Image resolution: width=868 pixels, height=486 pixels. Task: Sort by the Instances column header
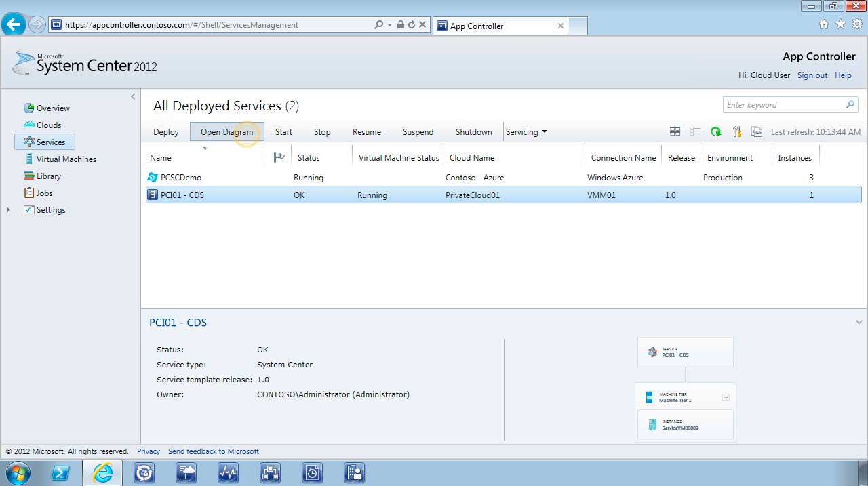(795, 157)
